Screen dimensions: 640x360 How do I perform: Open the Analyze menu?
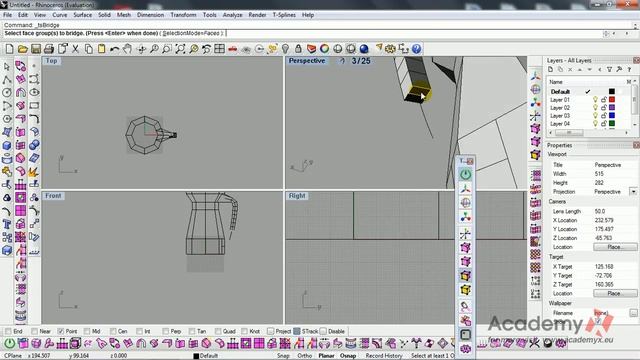(232, 15)
